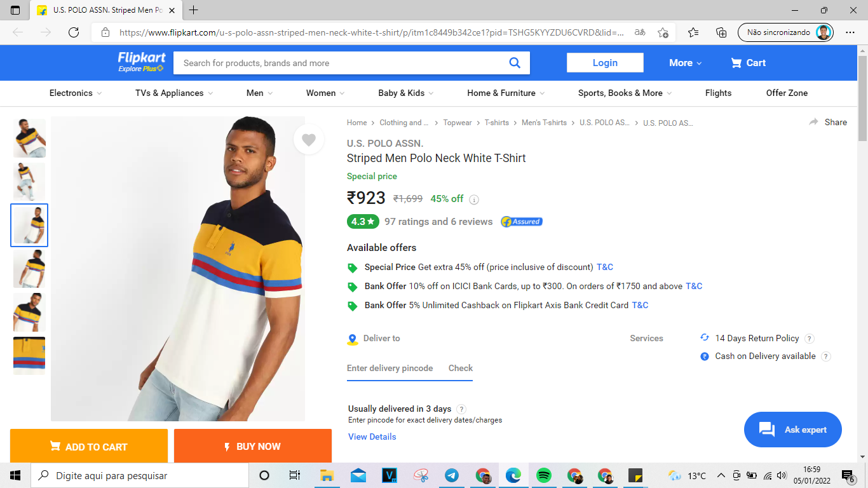Click the Login button

(605, 63)
